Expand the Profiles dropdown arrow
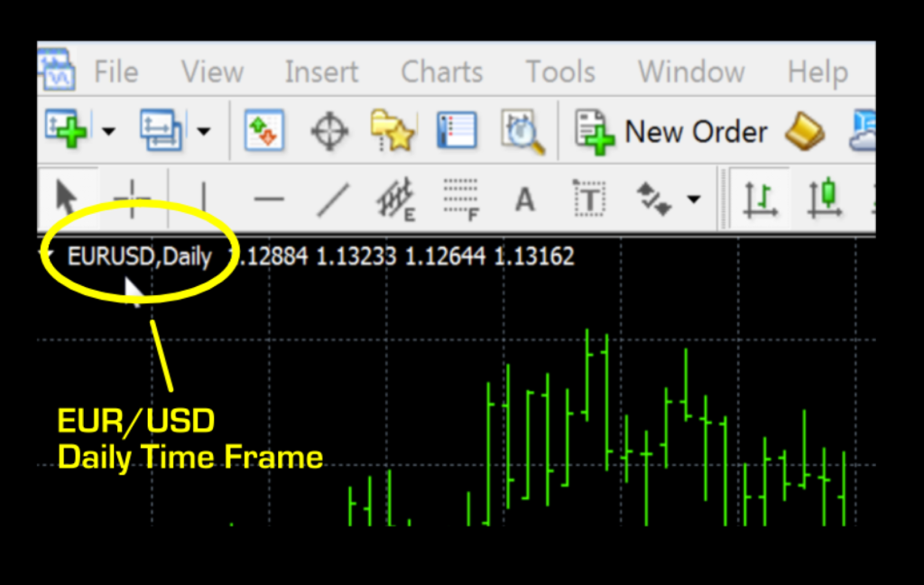The height and width of the screenshot is (585, 924). tap(204, 132)
